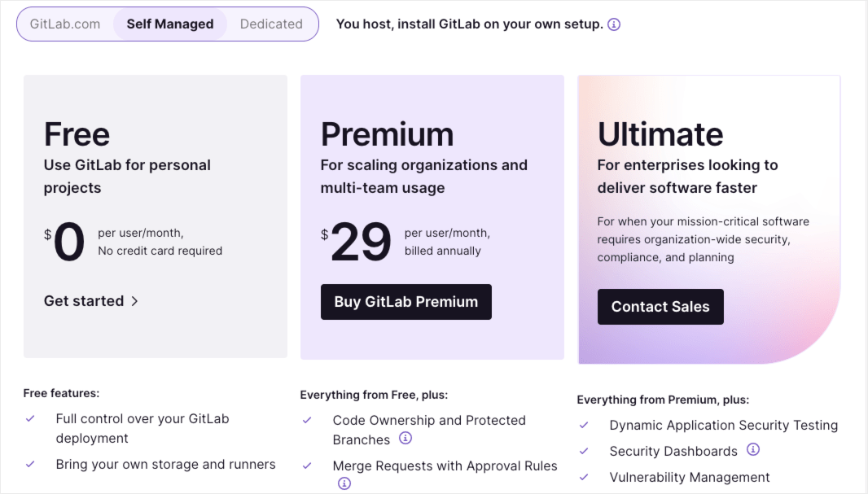Click the Security Dashboards feature text
This screenshot has height=494, width=868.
click(x=673, y=451)
